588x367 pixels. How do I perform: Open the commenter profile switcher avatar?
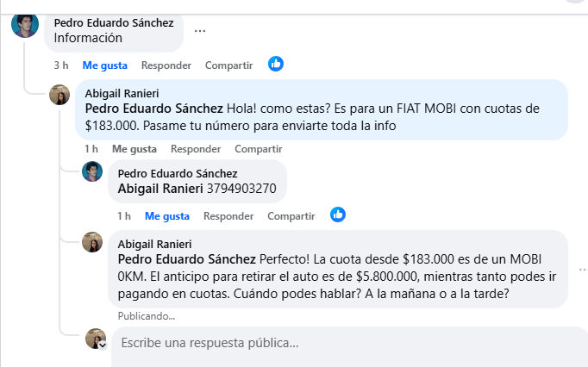(96, 339)
